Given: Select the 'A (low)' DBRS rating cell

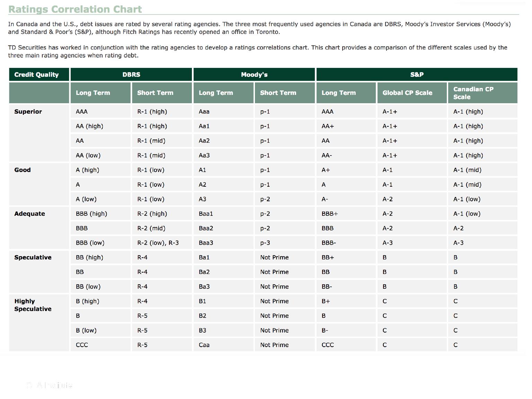Looking at the screenshot, I should point(100,199).
